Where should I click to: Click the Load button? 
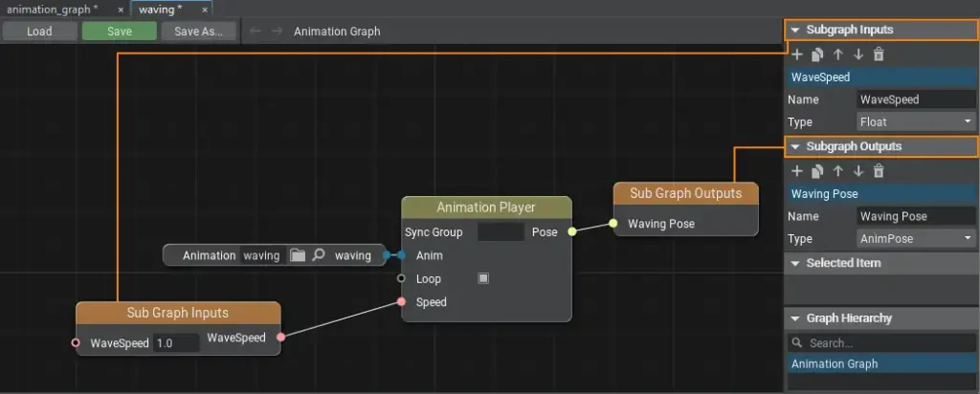[39, 31]
